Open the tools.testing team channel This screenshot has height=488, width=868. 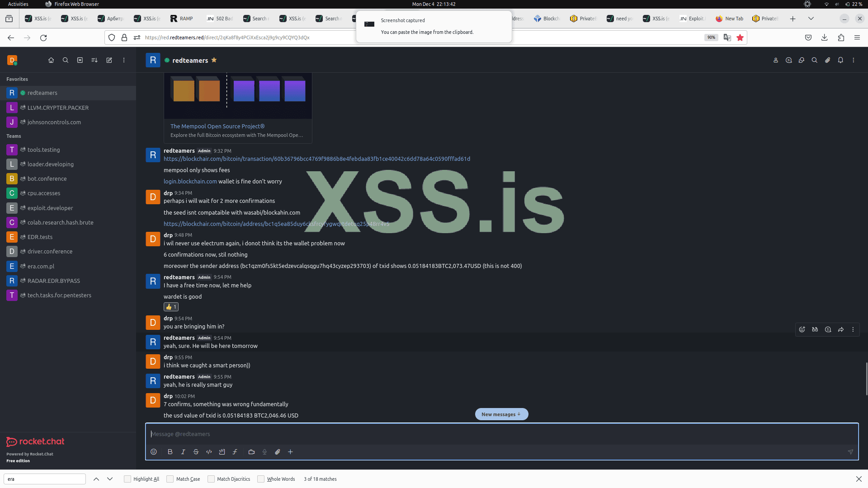[43, 150]
